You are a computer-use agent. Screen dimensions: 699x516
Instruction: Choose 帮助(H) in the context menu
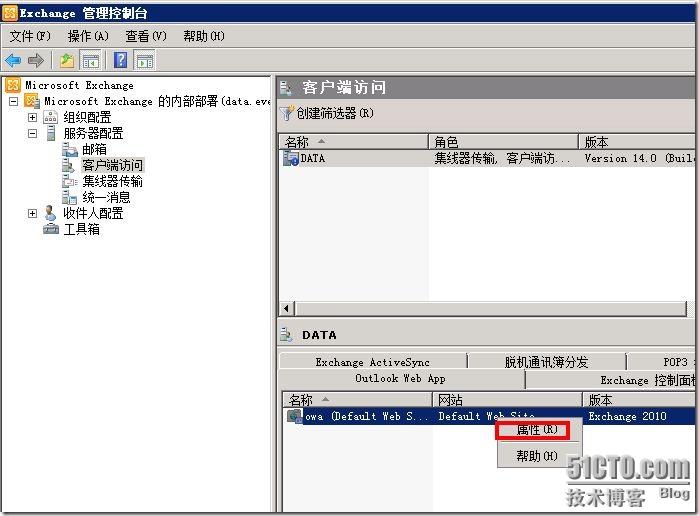536,456
